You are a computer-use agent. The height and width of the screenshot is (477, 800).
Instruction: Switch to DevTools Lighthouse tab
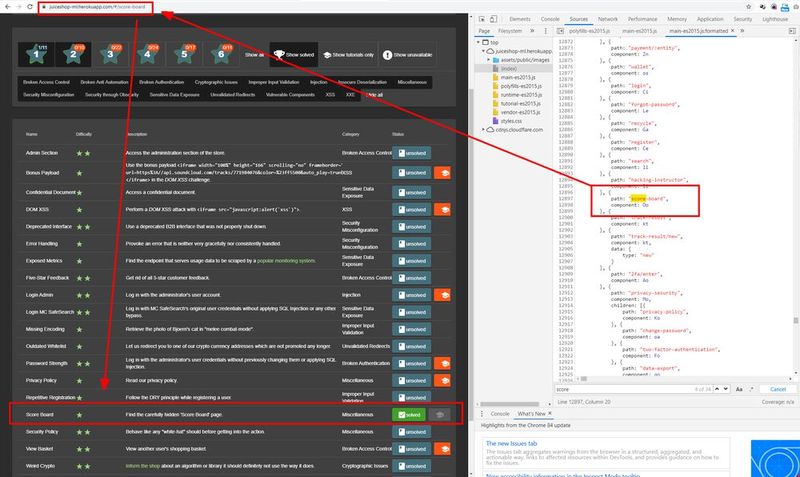pos(775,19)
